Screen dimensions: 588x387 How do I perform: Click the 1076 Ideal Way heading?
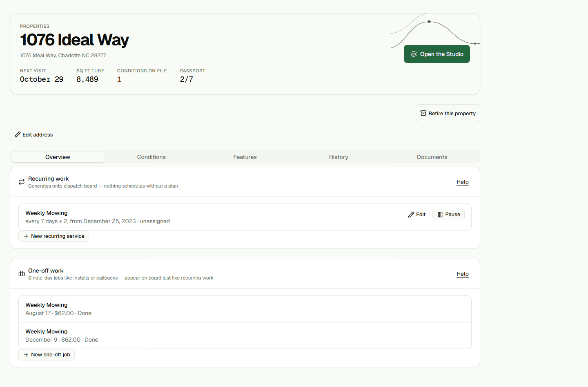click(74, 40)
